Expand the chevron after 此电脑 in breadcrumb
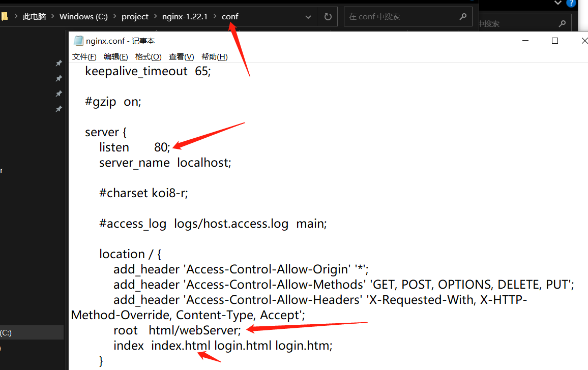This screenshot has width=588, height=370. (52, 17)
